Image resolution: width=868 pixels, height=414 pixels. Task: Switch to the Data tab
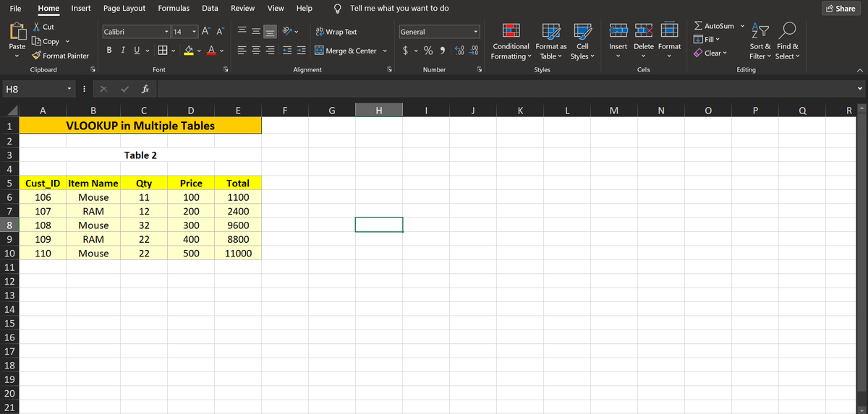210,8
